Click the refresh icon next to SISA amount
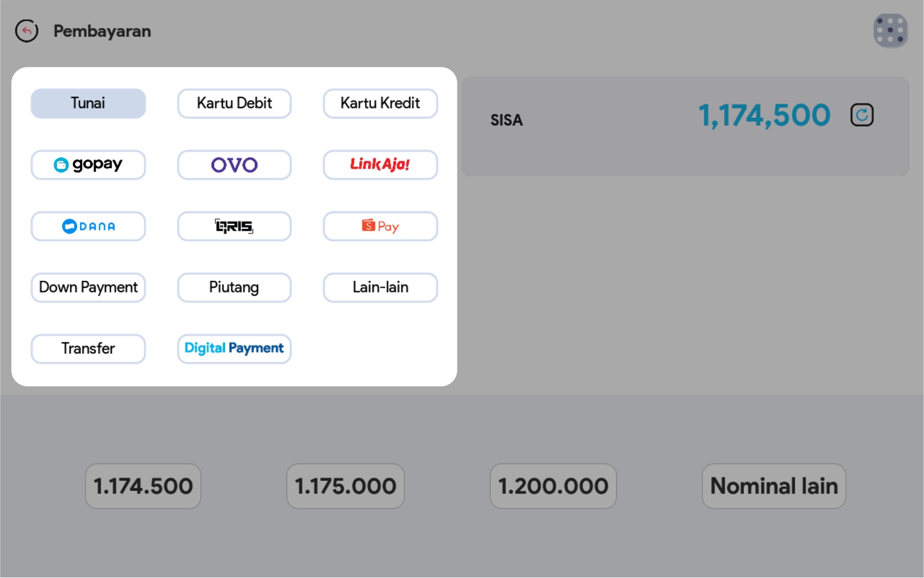 tap(861, 115)
